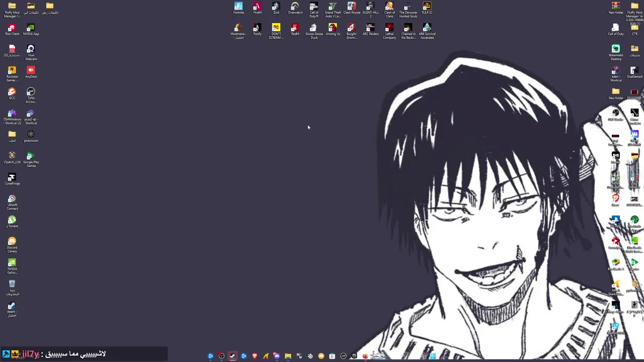Open the NVIDIA App shortcut
This screenshot has width=644, height=362.
coord(31,30)
